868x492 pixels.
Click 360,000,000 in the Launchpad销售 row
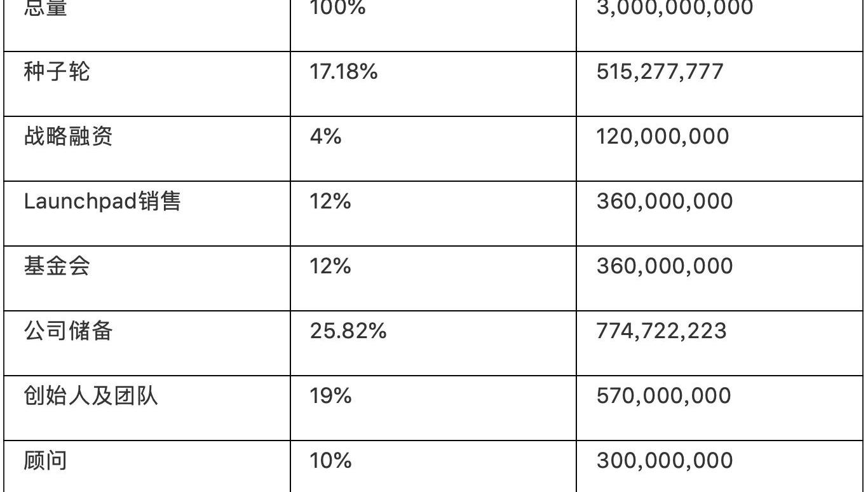664,202
